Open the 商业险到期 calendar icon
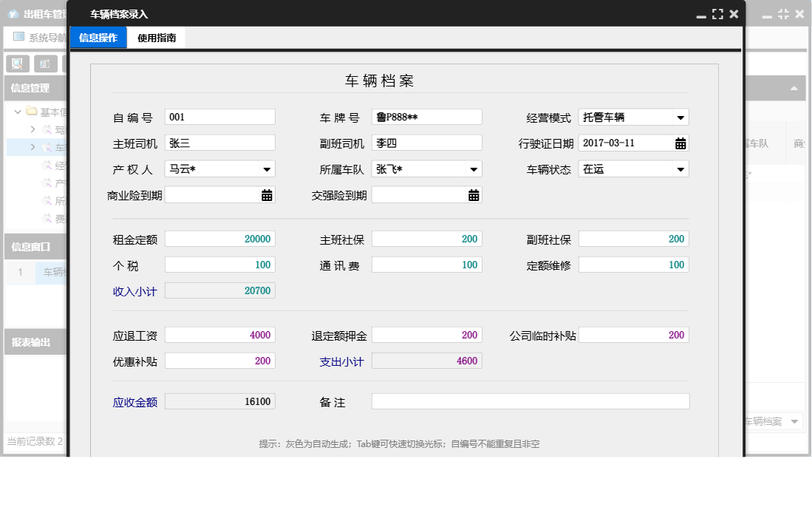812x521 pixels. tap(267, 194)
